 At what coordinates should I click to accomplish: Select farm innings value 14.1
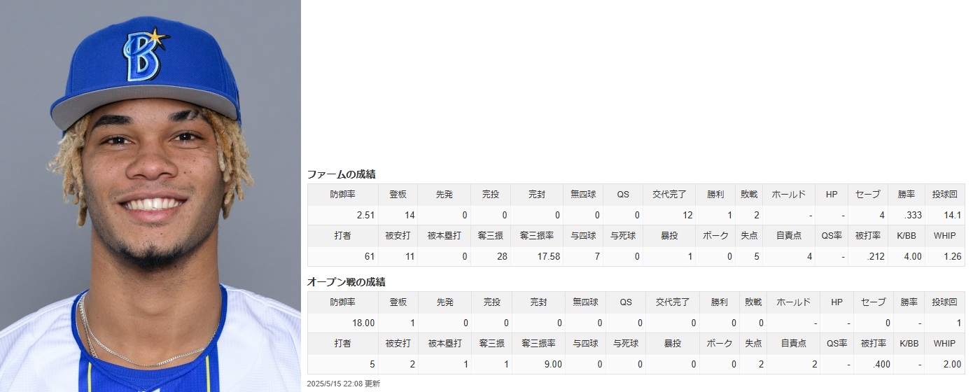tap(951, 216)
